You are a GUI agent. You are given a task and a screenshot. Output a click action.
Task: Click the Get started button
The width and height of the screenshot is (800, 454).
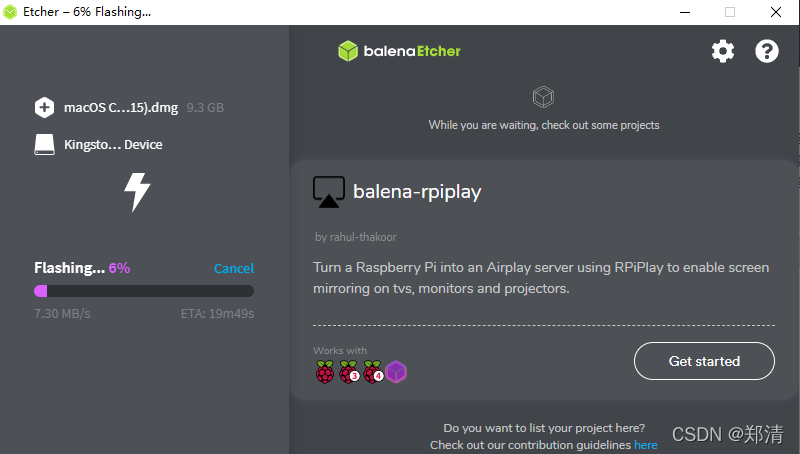point(704,361)
